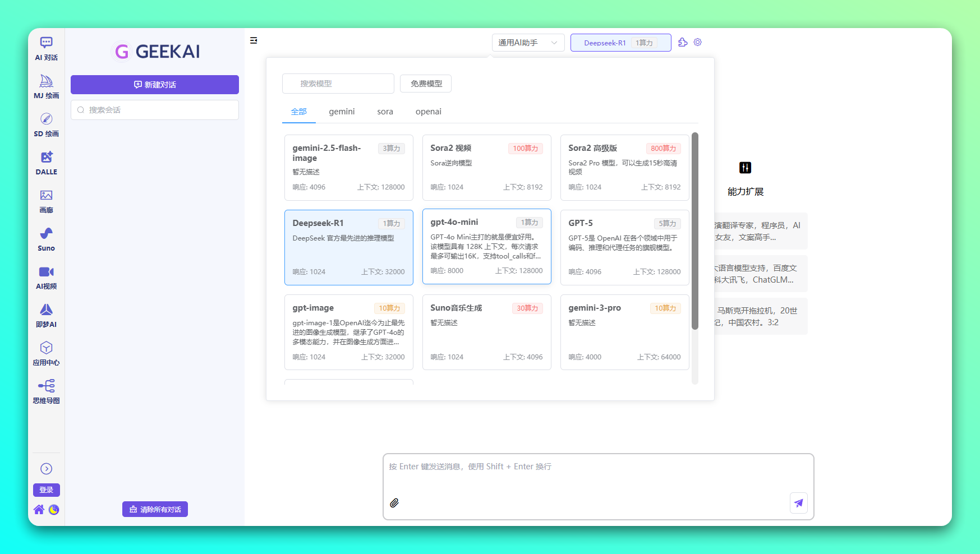Click the 清除所有对话 clear button
The width and height of the screenshot is (980, 554).
pyautogui.click(x=155, y=509)
